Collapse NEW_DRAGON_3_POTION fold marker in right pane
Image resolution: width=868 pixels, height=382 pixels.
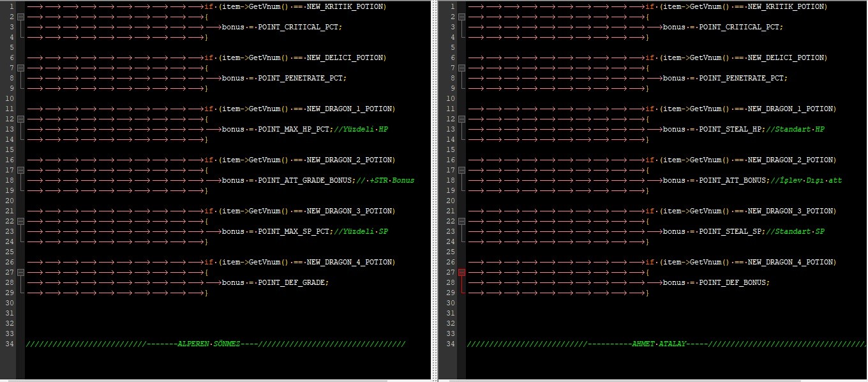coord(461,221)
